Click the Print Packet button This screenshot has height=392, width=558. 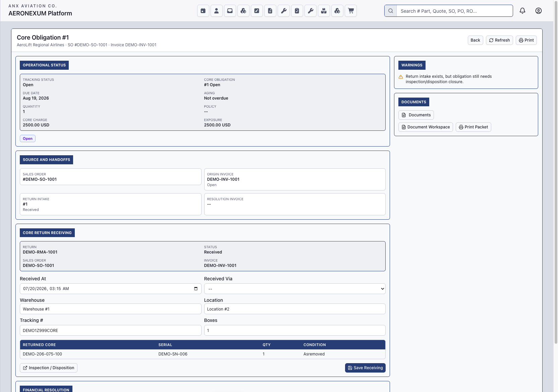473,127
